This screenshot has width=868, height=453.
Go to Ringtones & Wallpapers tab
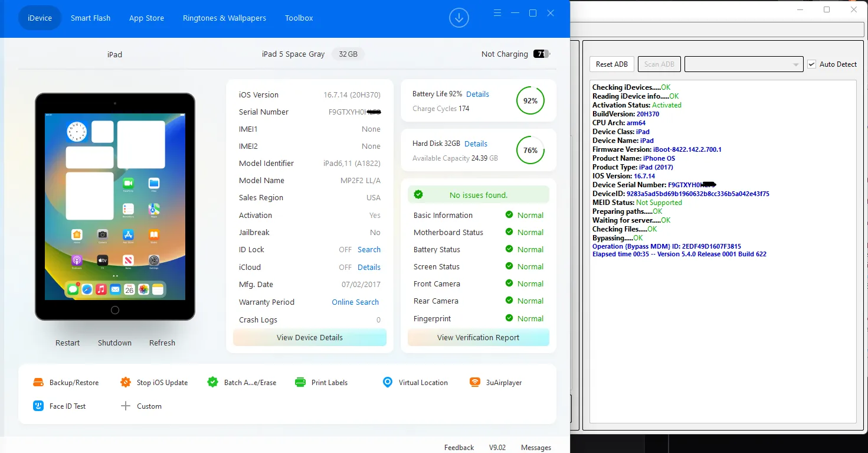tap(224, 18)
